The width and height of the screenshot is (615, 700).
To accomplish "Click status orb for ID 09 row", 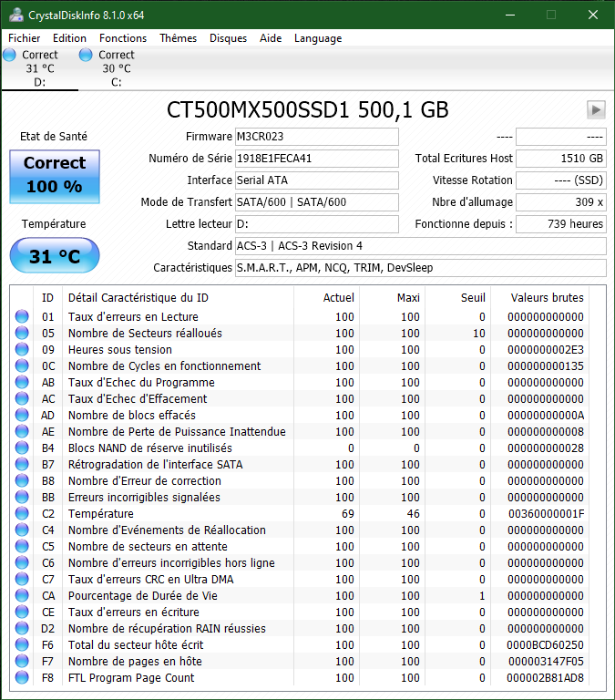I will [x=22, y=349].
